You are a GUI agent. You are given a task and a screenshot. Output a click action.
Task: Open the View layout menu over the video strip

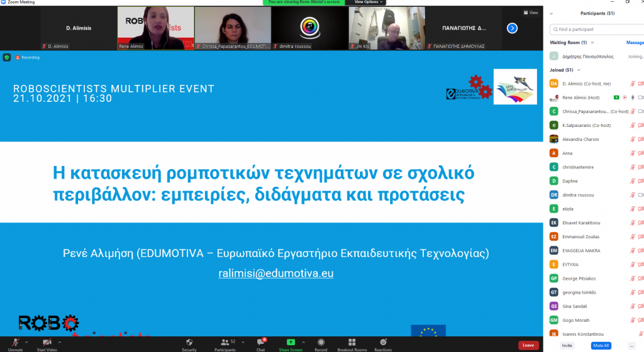pos(531,13)
